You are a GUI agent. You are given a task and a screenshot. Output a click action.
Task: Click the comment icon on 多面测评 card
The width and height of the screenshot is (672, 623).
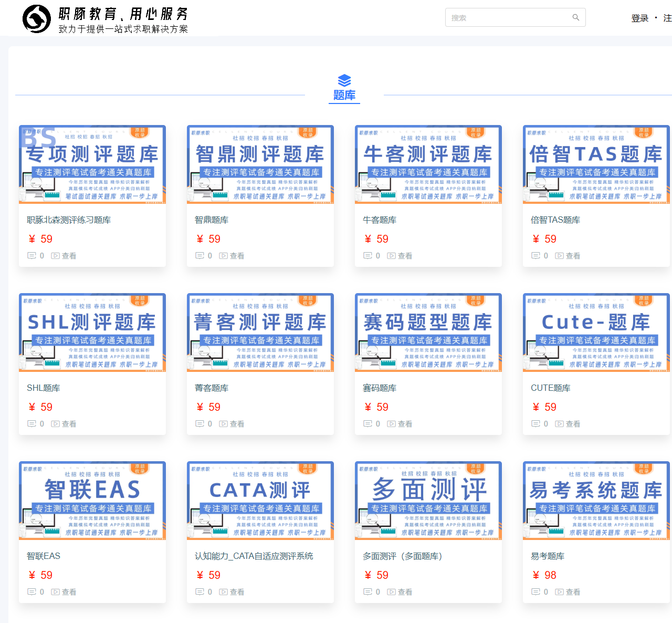[369, 591]
